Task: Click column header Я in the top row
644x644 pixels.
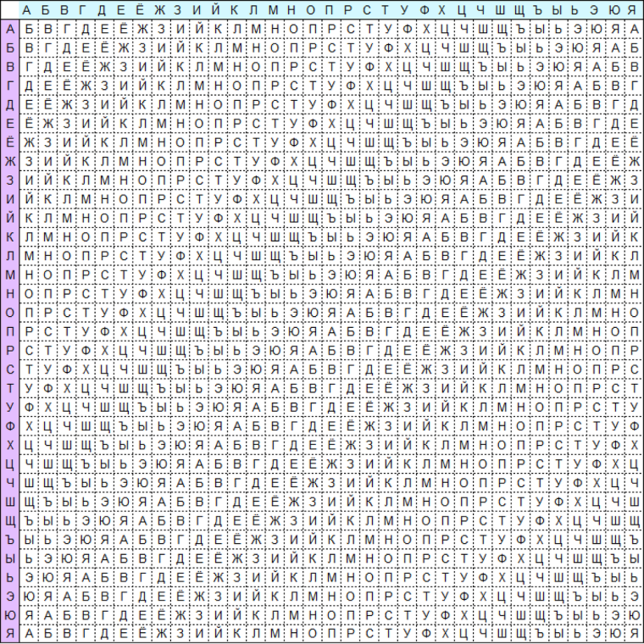Action: click(x=634, y=9)
